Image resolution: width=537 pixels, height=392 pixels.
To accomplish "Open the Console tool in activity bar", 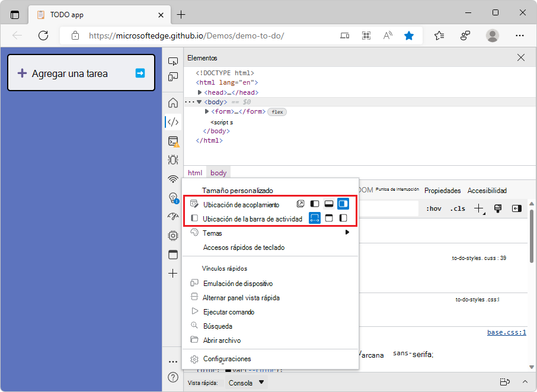I will click(x=173, y=142).
